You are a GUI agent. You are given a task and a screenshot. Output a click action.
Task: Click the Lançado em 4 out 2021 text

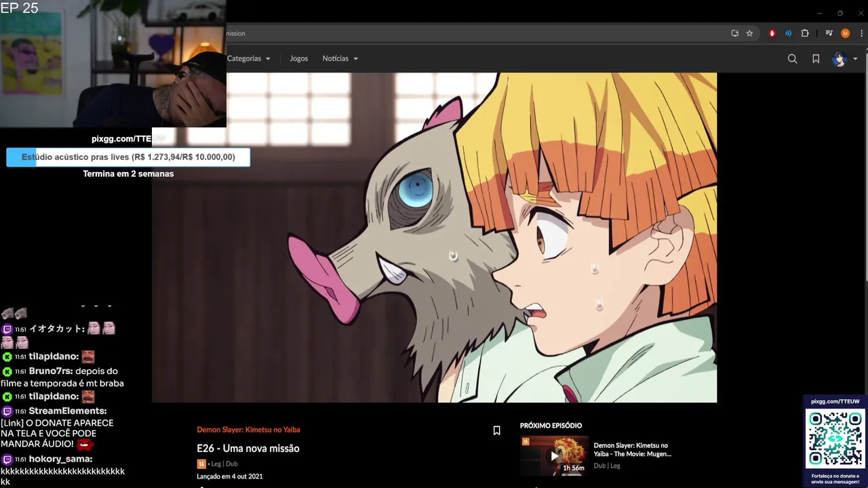click(230, 476)
